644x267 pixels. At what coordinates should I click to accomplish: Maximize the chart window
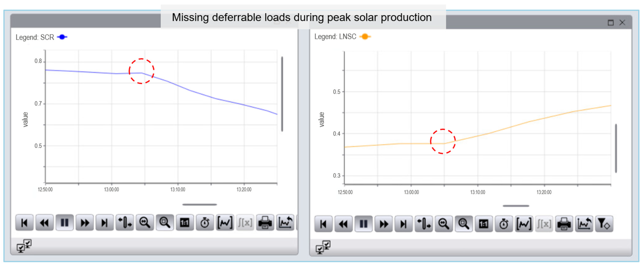[611, 23]
